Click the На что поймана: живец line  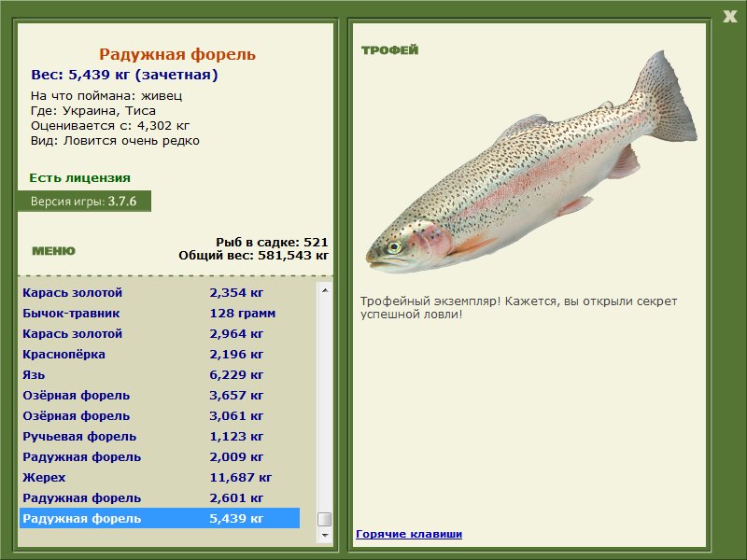point(106,96)
